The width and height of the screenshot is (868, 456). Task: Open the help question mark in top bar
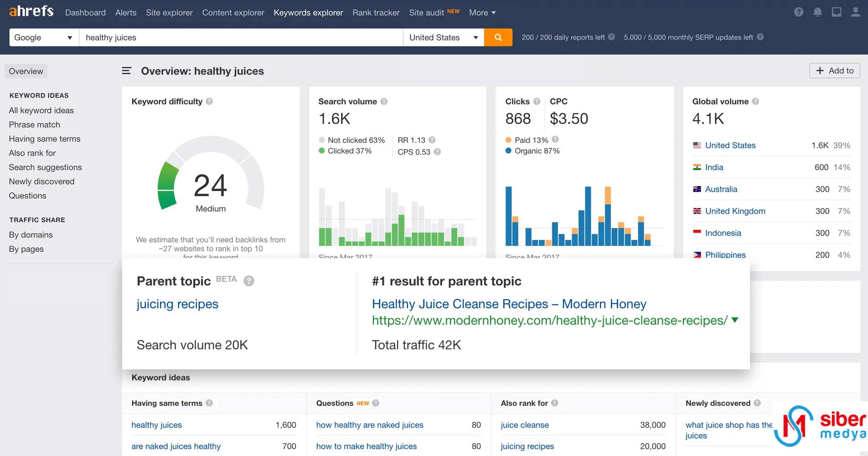click(798, 12)
